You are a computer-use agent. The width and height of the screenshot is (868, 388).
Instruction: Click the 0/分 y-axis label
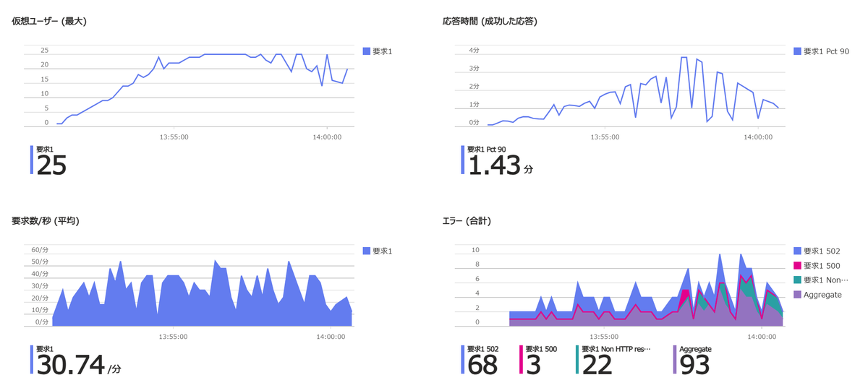pos(41,322)
